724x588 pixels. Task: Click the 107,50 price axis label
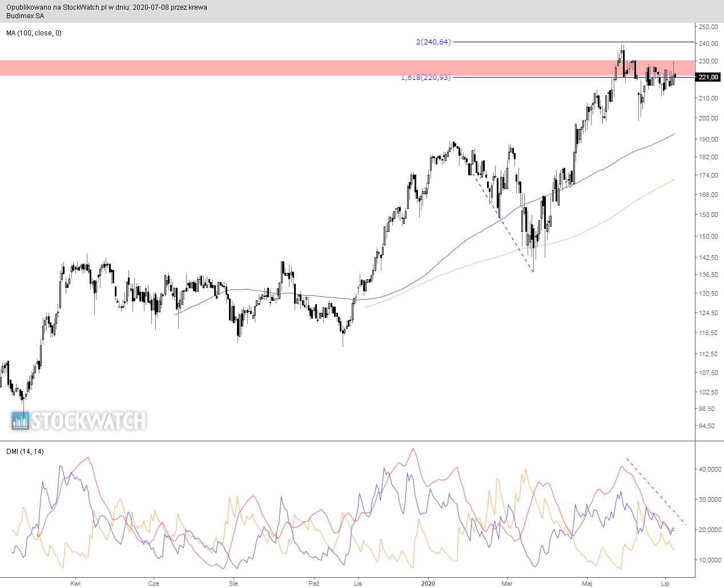coord(710,373)
